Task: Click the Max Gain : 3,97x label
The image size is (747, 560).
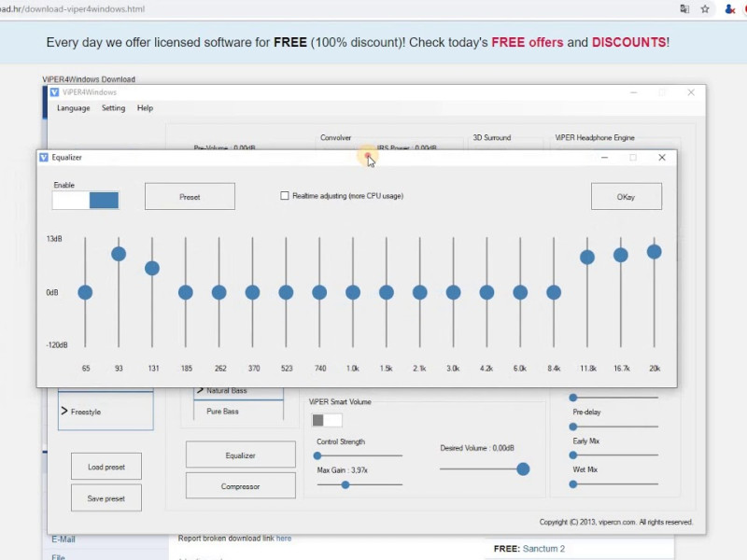Action: (342, 470)
